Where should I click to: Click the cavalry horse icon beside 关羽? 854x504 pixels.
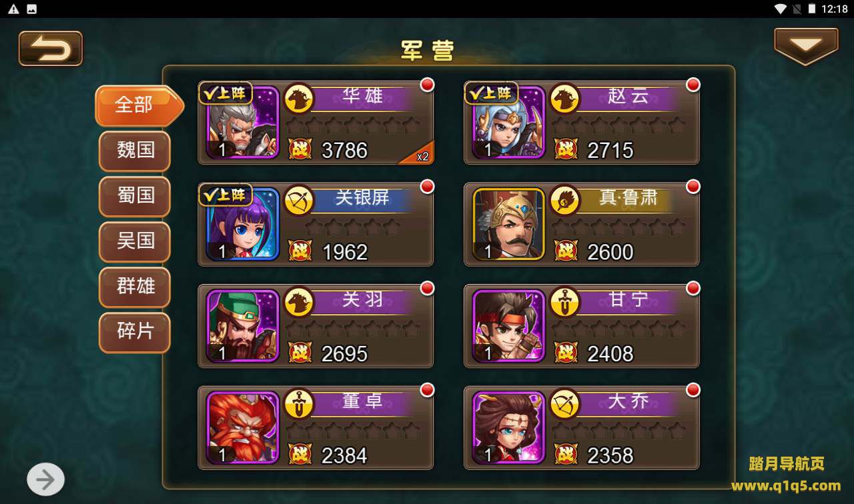click(299, 301)
